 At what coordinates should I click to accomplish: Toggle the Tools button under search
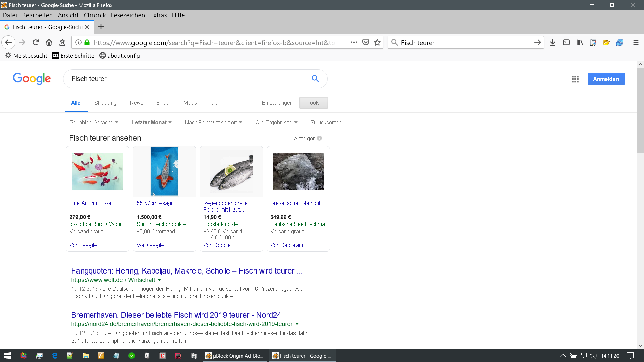313,103
